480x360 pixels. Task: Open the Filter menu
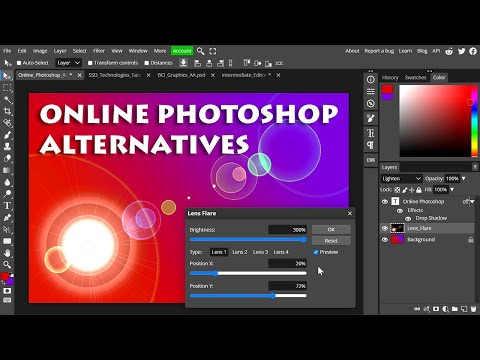pos(99,51)
